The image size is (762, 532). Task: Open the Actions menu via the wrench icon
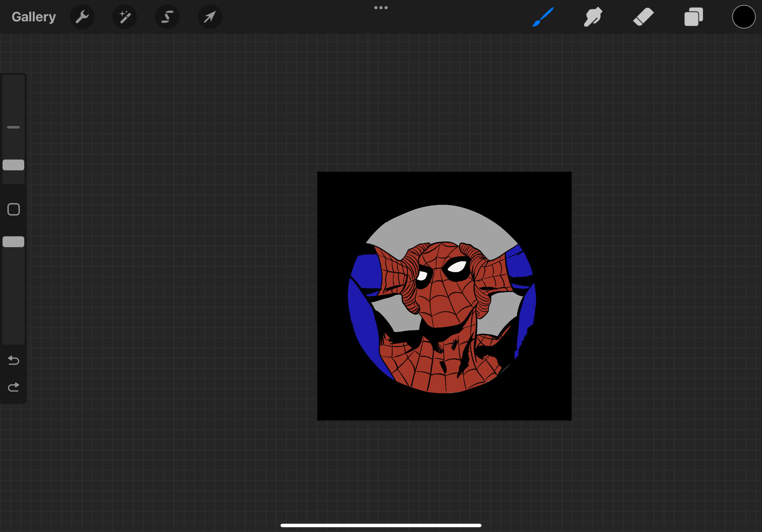coord(82,17)
